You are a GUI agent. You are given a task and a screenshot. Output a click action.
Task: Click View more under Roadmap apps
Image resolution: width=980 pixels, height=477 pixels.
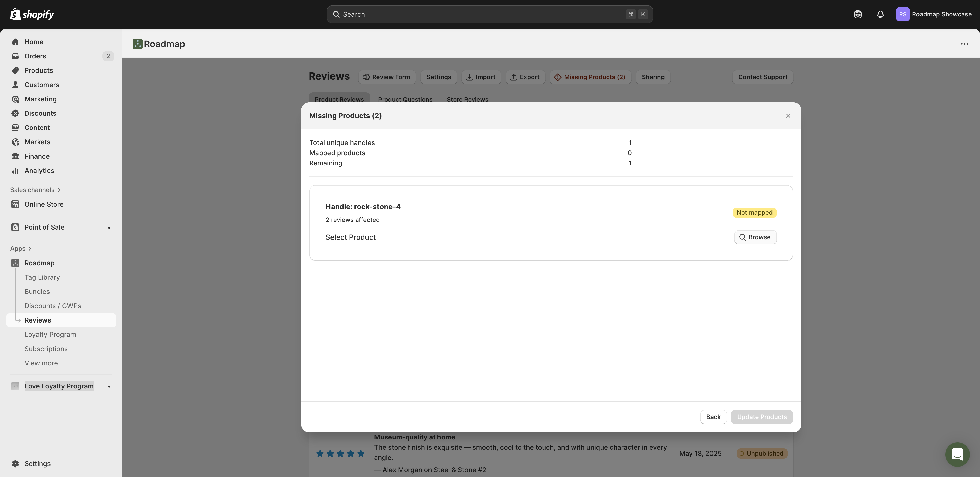41,363
